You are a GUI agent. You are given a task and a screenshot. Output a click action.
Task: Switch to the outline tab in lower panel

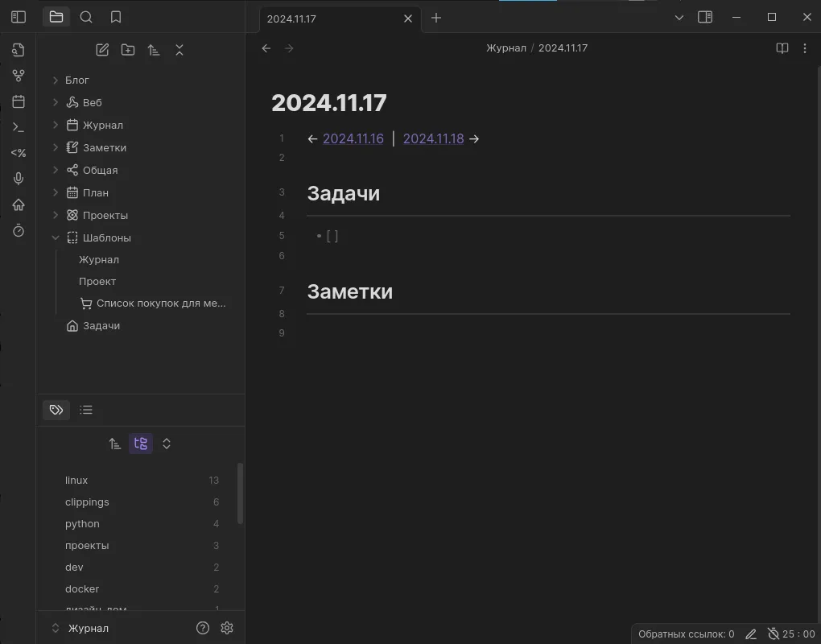tap(86, 410)
